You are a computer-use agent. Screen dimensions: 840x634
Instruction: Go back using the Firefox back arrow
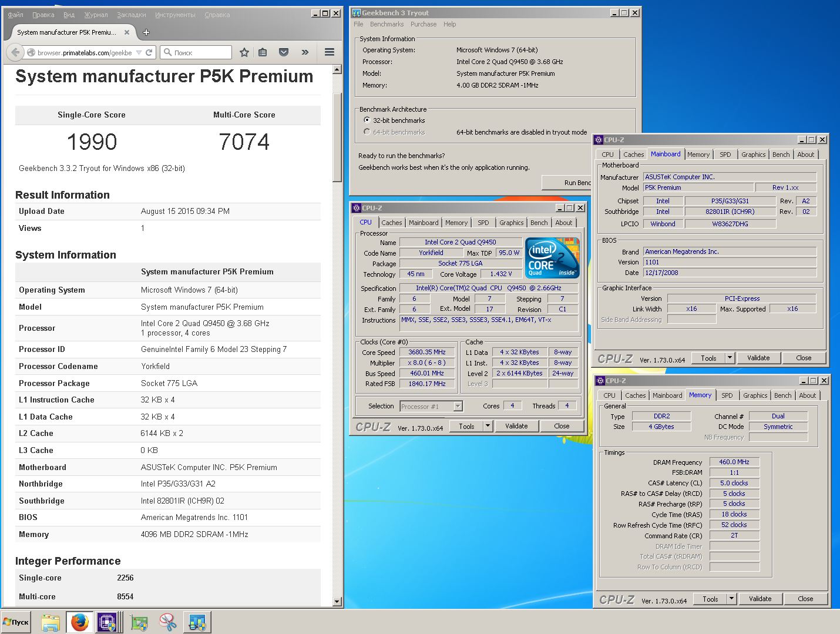[15, 52]
